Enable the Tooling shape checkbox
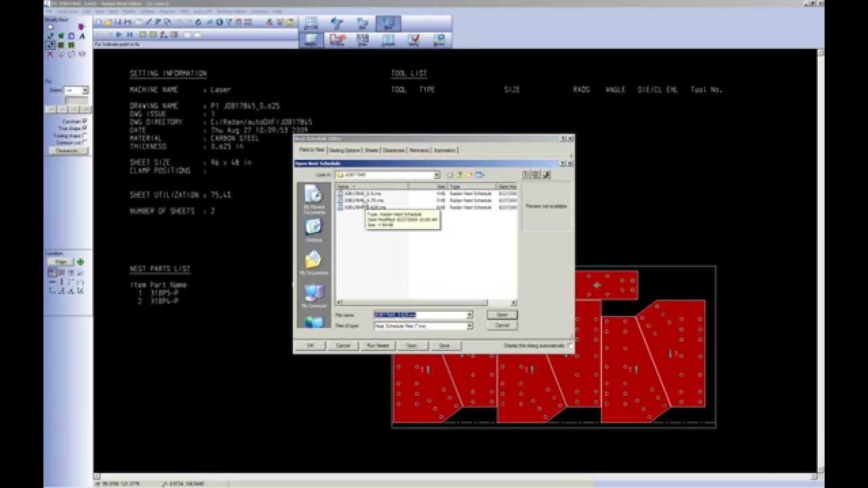 point(85,136)
